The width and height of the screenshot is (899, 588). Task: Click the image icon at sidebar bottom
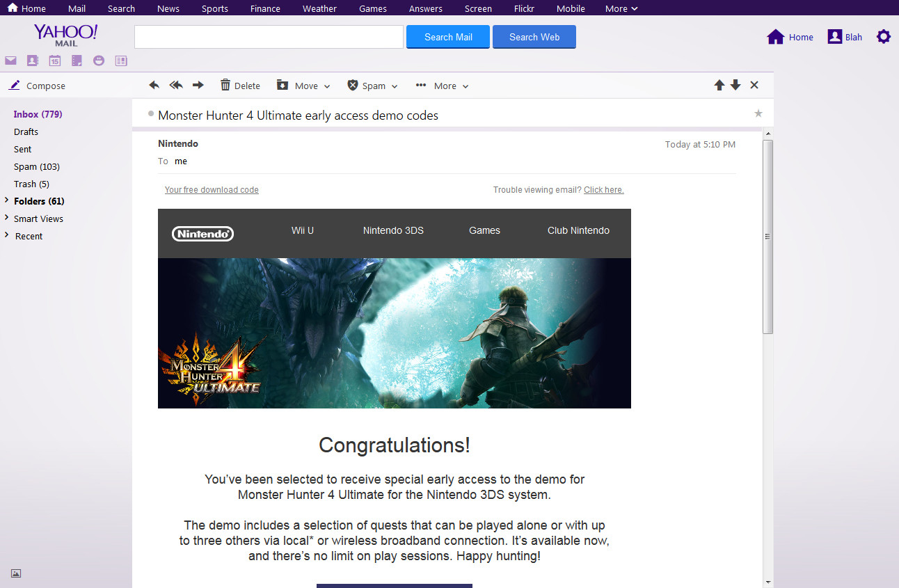[x=16, y=573]
